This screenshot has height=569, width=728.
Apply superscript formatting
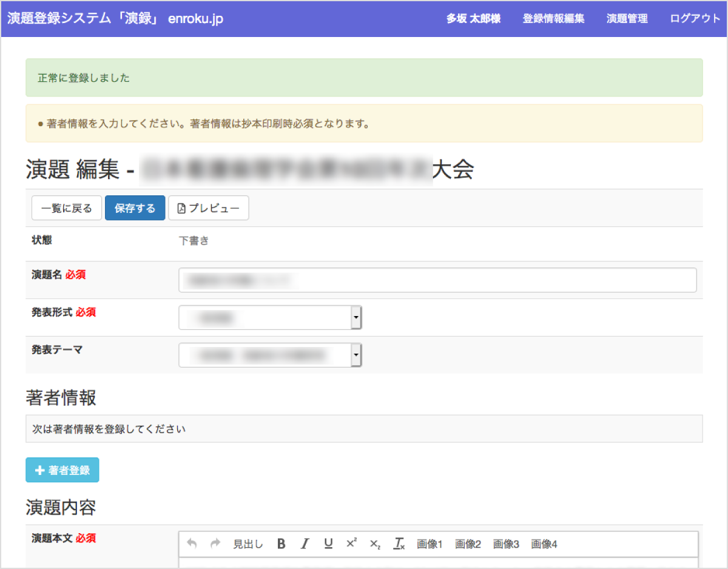[x=351, y=544]
